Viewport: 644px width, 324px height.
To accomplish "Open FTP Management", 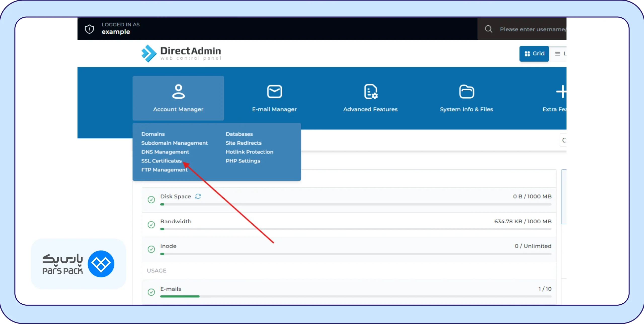I will coord(164,170).
